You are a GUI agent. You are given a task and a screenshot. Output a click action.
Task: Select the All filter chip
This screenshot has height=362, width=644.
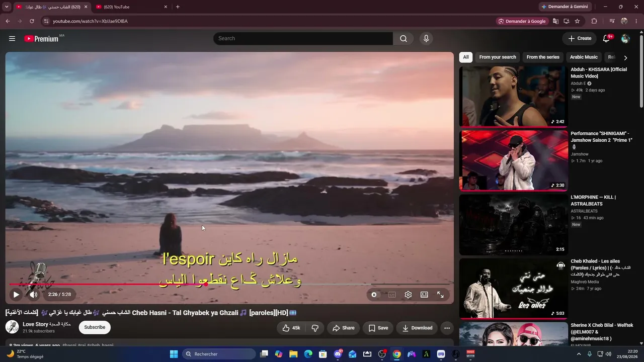pos(466,57)
